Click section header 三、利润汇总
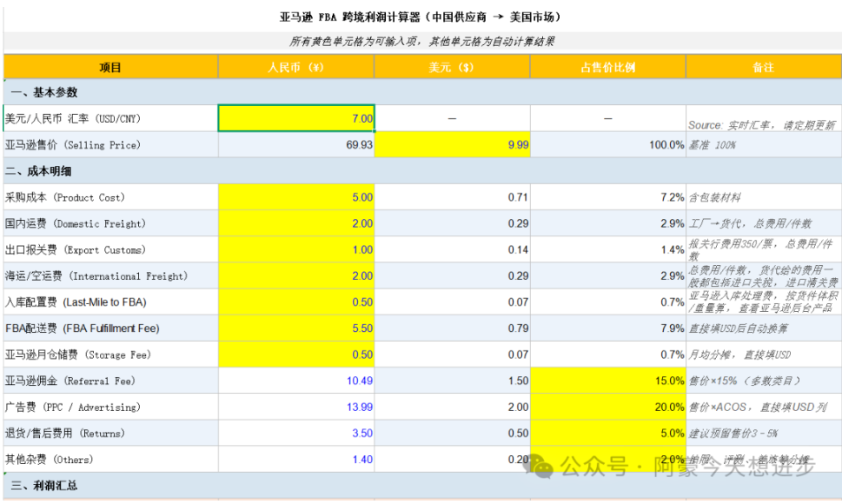 point(422,485)
